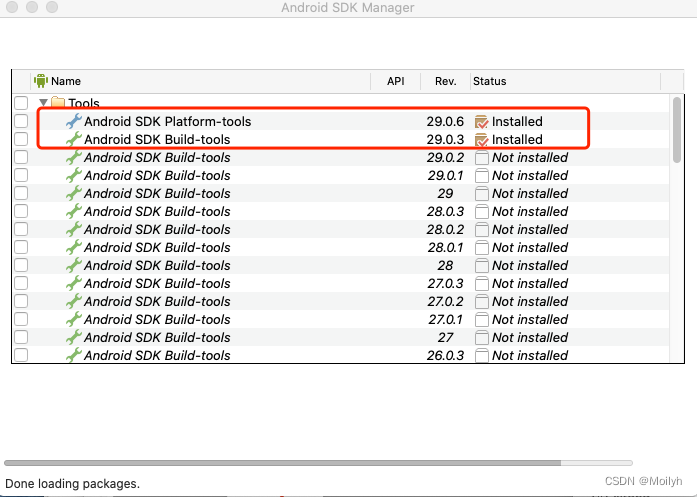Click the wrench icon for Build-tools 28.0.1
This screenshot has width=697, height=497.
click(74, 247)
